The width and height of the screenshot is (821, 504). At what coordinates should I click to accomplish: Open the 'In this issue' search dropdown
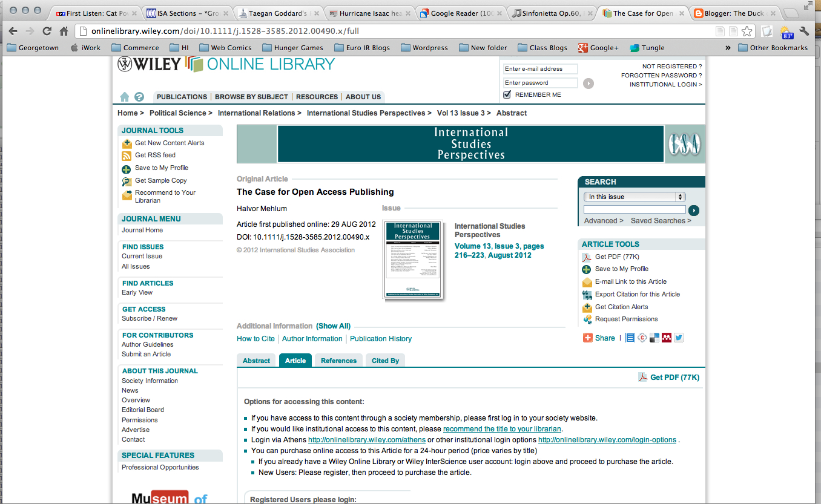pos(635,197)
